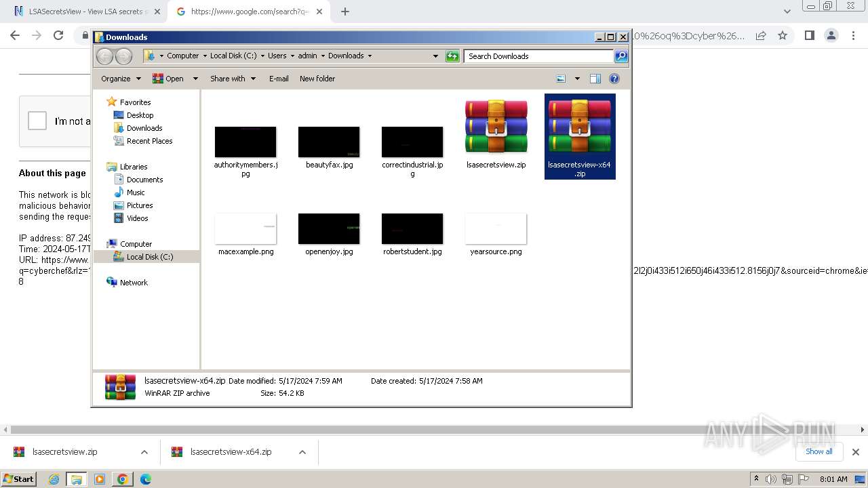Image resolution: width=868 pixels, height=488 pixels.
Task: Select Network in the navigation pane
Action: pos(134,283)
